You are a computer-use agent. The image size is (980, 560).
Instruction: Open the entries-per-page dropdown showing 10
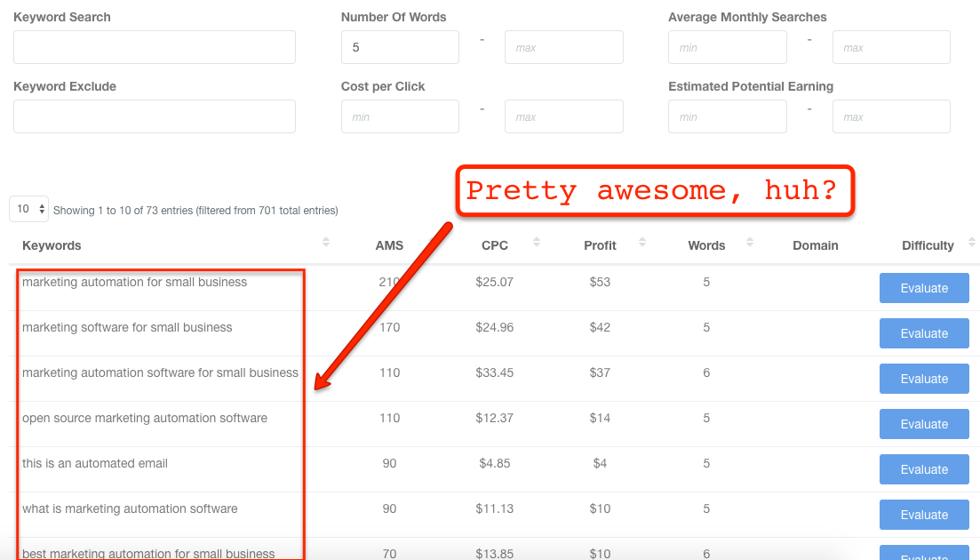pyautogui.click(x=28, y=209)
